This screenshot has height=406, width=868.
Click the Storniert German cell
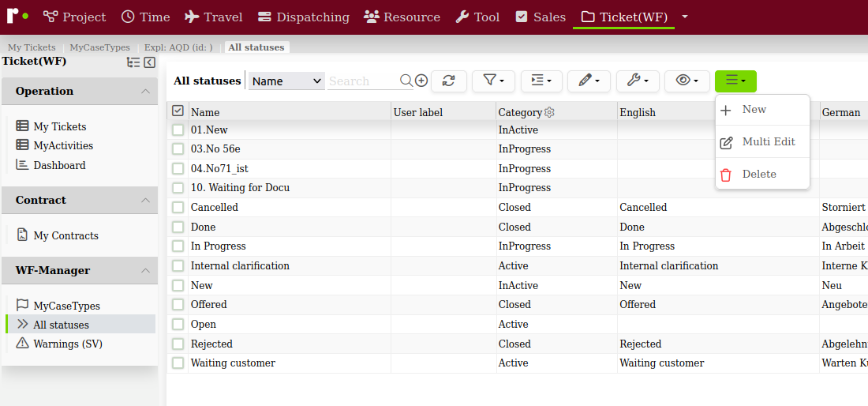point(844,207)
